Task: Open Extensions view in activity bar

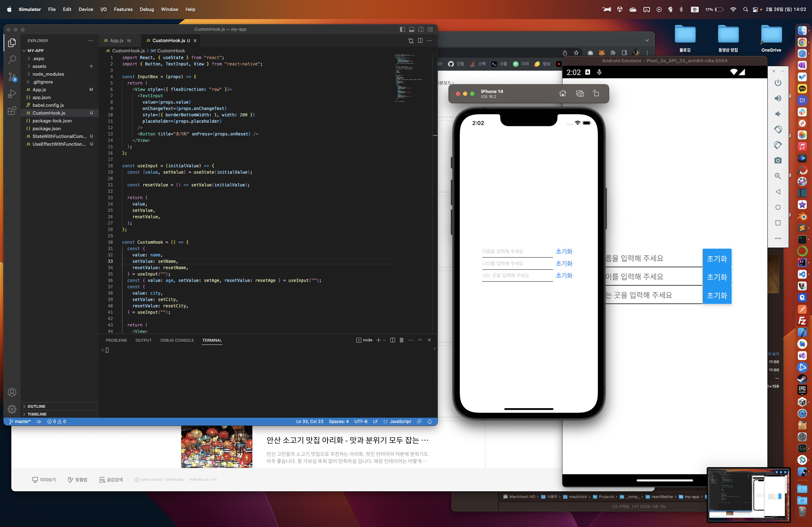Action: [x=12, y=111]
